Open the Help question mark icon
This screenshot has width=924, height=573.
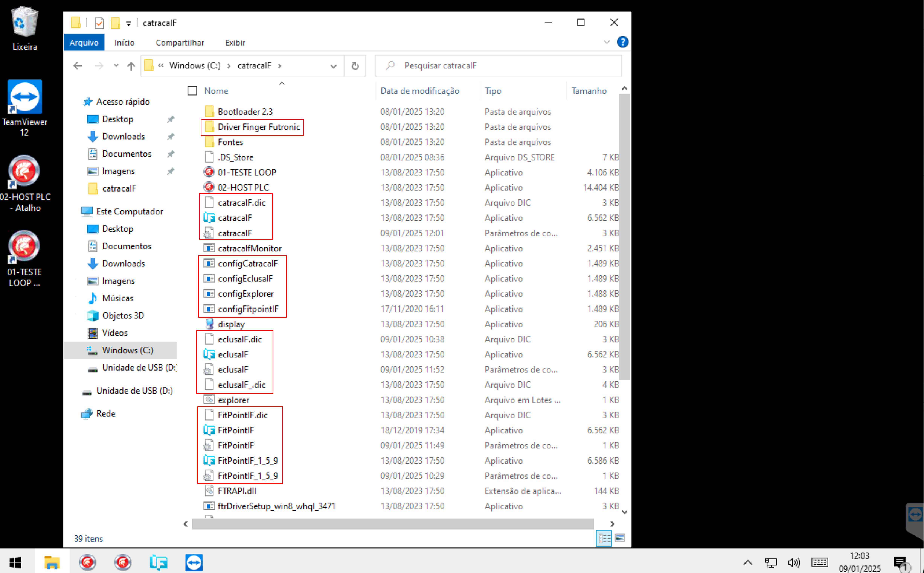pos(622,42)
